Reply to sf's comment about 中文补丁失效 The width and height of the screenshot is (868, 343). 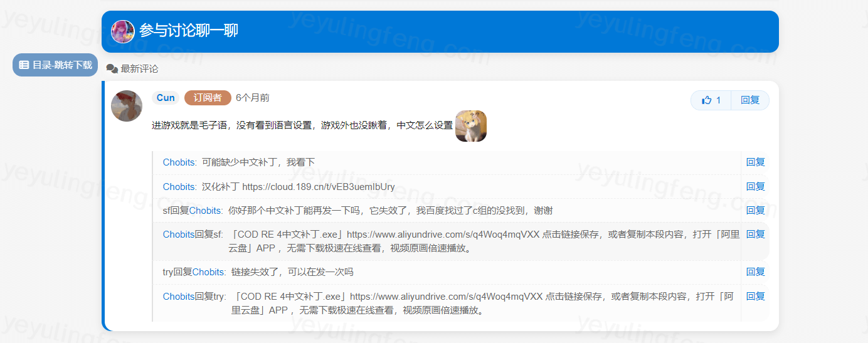[755, 211]
